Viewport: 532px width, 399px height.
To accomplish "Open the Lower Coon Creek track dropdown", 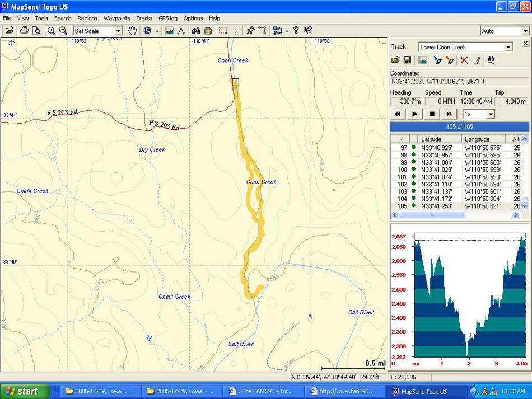I will [508, 47].
